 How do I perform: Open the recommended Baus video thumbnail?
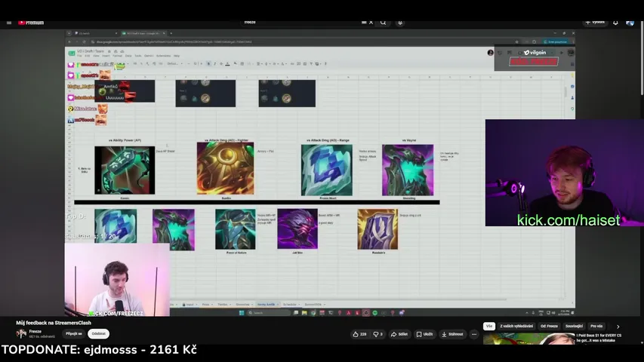click(x=529, y=339)
